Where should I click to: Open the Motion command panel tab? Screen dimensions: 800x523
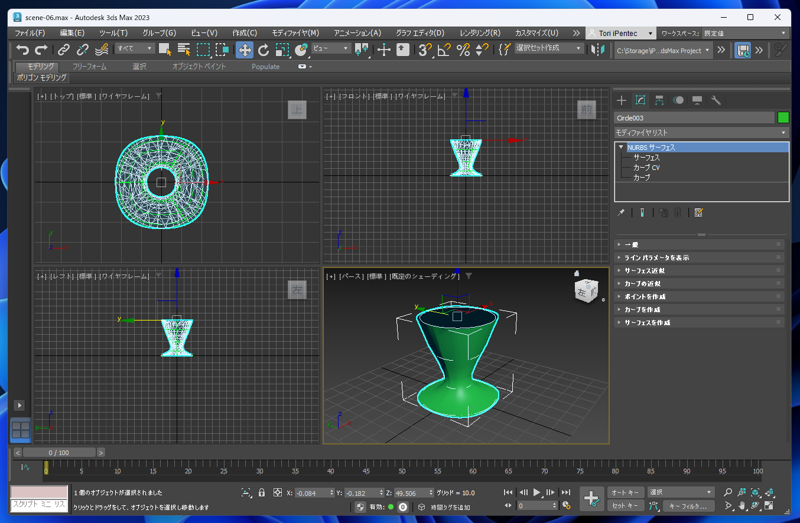click(x=678, y=100)
